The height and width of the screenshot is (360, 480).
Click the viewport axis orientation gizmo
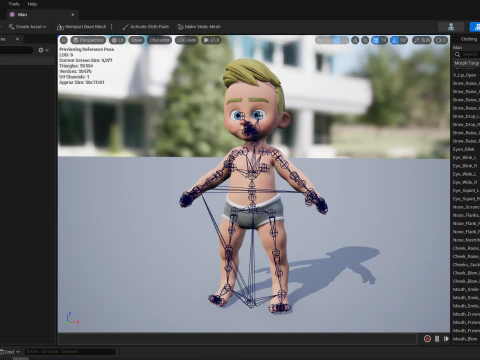point(71,318)
